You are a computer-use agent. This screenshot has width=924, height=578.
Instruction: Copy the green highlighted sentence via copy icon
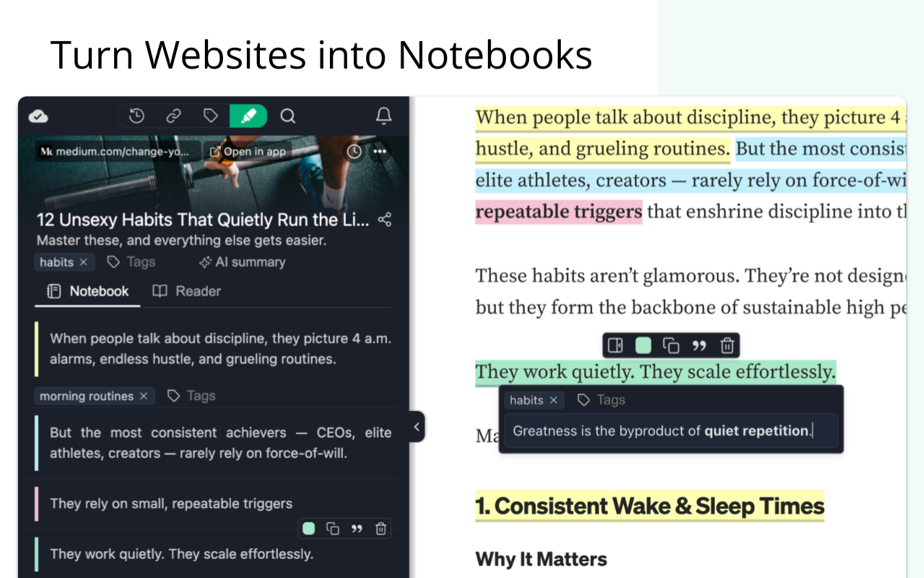tap(671, 345)
